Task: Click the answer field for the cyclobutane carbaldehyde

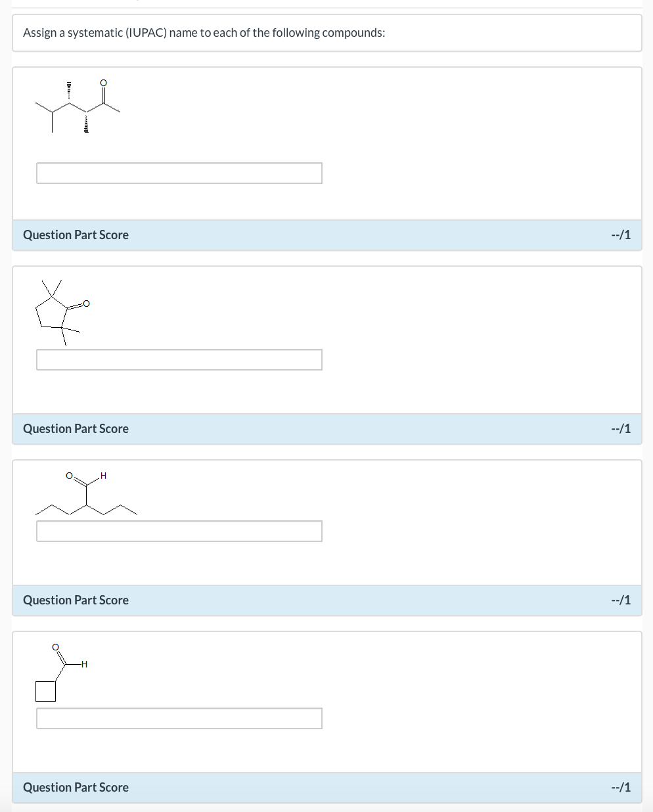Action: pyautogui.click(x=179, y=718)
